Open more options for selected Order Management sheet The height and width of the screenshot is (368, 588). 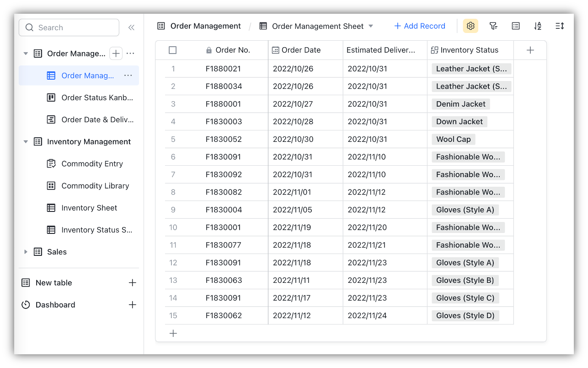point(128,76)
